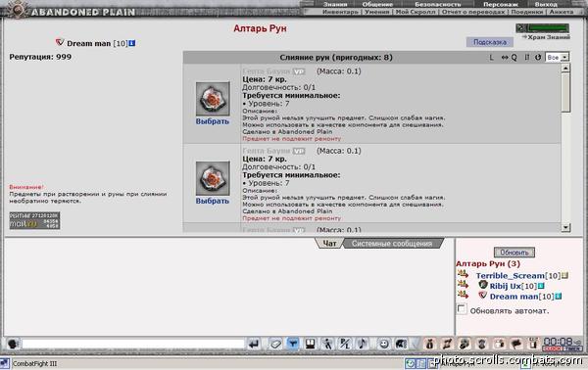Click the dark figure icon in bottom toolbar

click(x=482, y=344)
